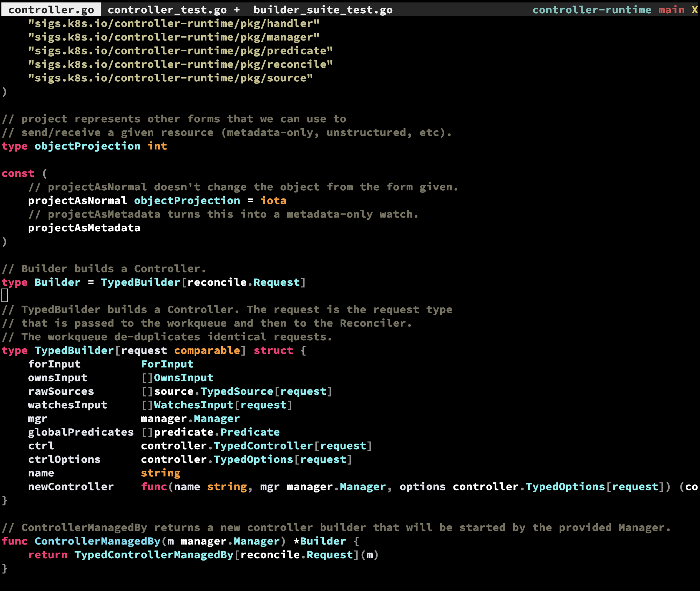The width and height of the screenshot is (700, 591).
Task: Click Builder in the "type Builder =" line
Action: (58, 282)
